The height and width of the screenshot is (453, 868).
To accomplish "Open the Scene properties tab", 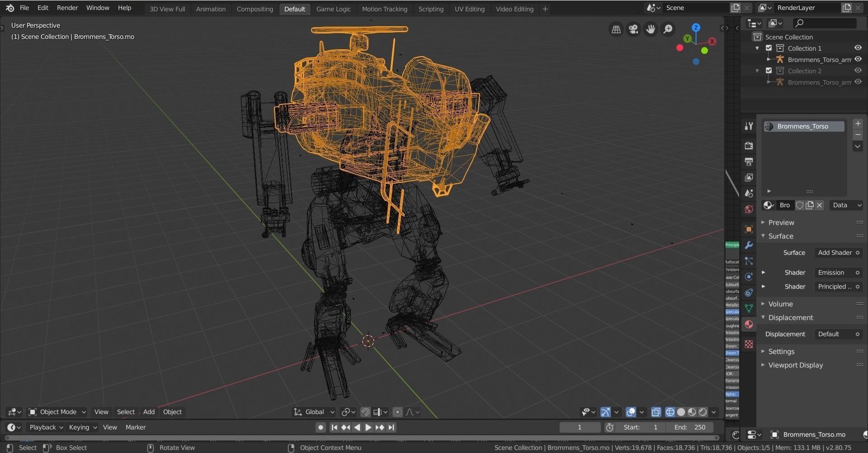I will pyautogui.click(x=749, y=193).
